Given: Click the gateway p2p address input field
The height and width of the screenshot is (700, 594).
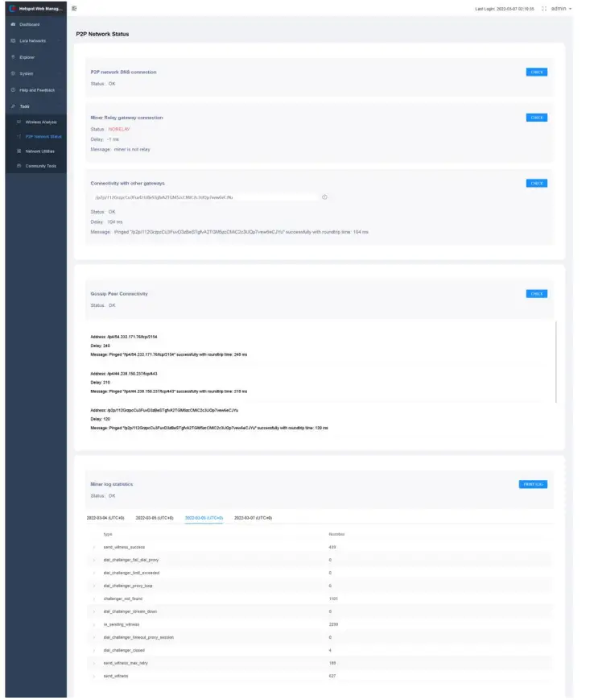Looking at the screenshot, I should 204,197.
